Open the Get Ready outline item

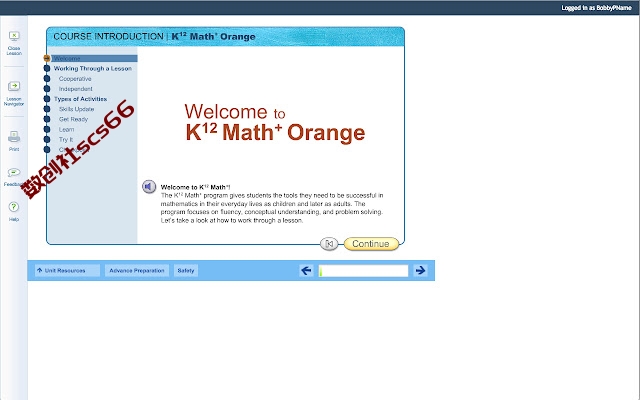pyautogui.click(x=73, y=119)
